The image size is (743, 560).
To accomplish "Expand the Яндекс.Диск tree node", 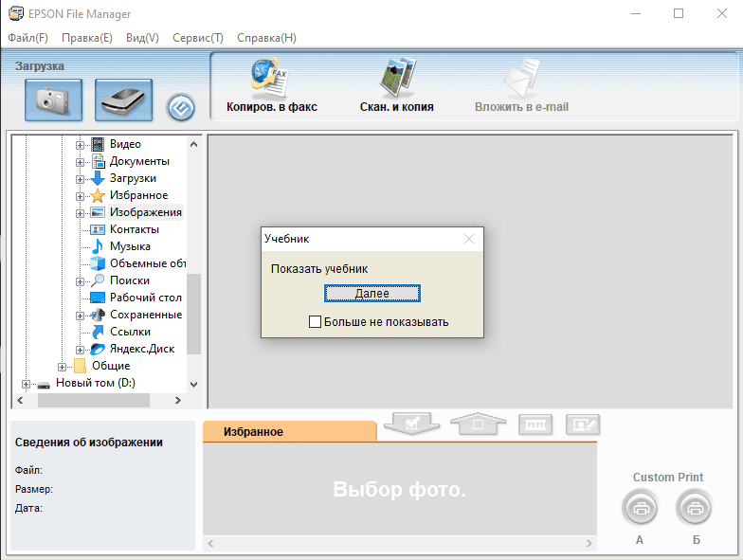I will click(80, 350).
